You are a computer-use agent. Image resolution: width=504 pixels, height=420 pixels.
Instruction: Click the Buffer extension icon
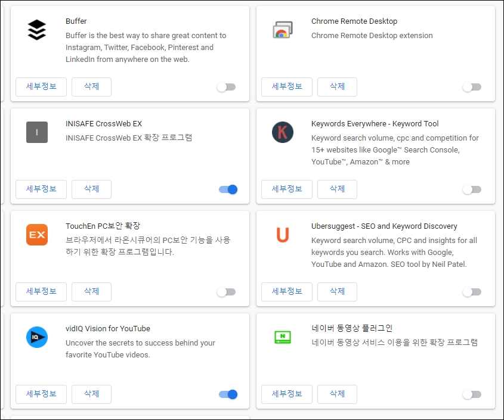[x=36, y=29]
